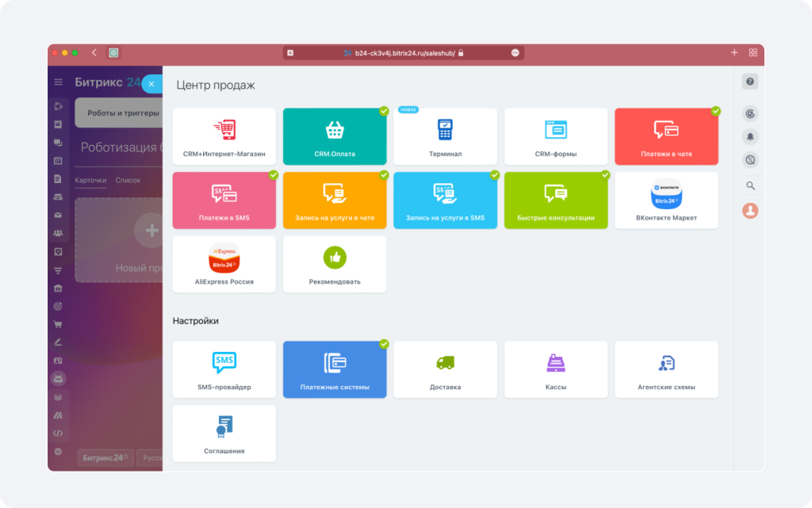812x508 pixels.
Task: Click the checkbox tasks icon in left sidebar
Action: (58, 251)
